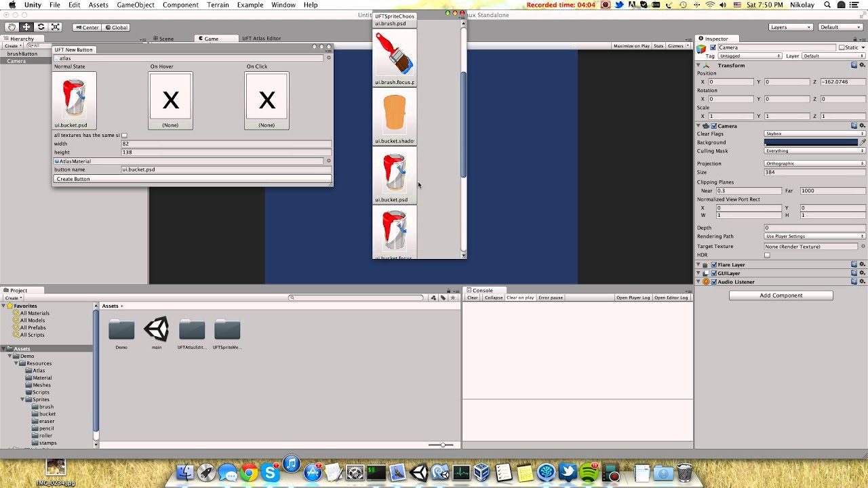Open Hierarchy Create dropdown
The width and height of the screenshot is (868, 488).
click(13, 45)
